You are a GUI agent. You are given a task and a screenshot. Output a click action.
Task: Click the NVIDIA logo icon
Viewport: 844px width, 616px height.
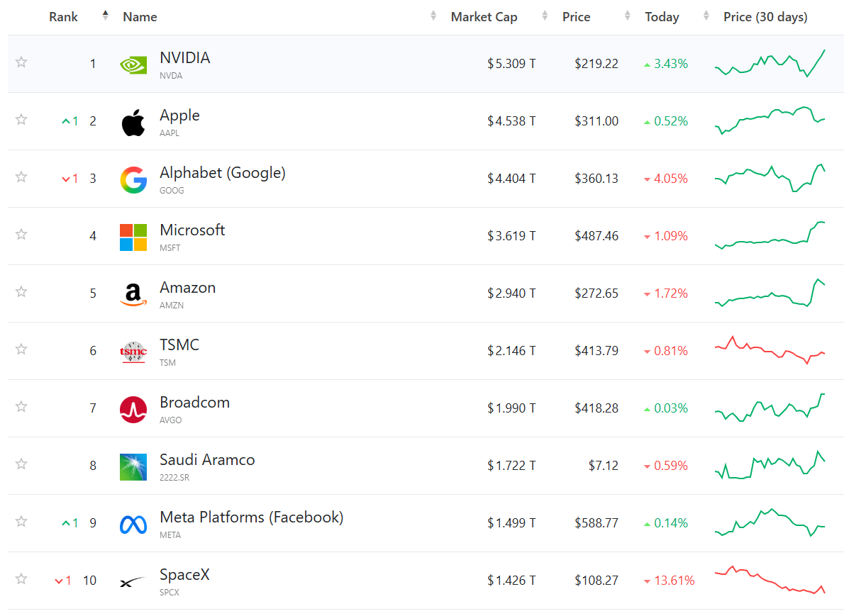[x=133, y=65]
